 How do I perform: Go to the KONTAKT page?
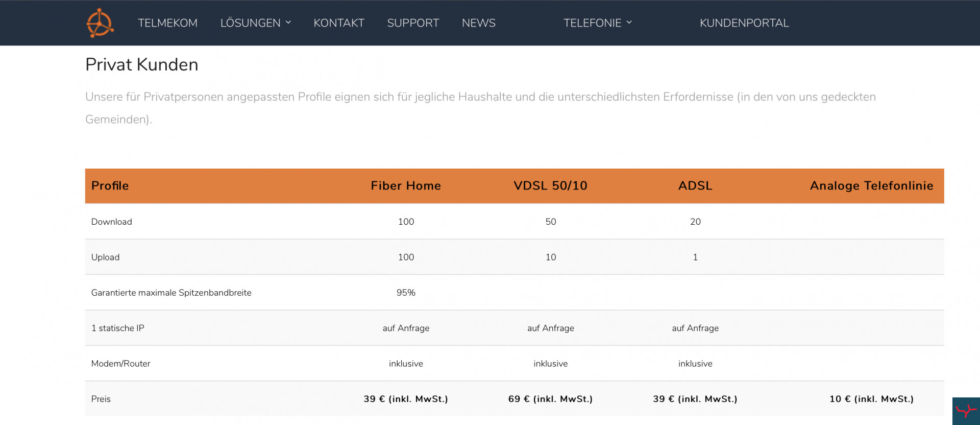[x=339, y=23]
